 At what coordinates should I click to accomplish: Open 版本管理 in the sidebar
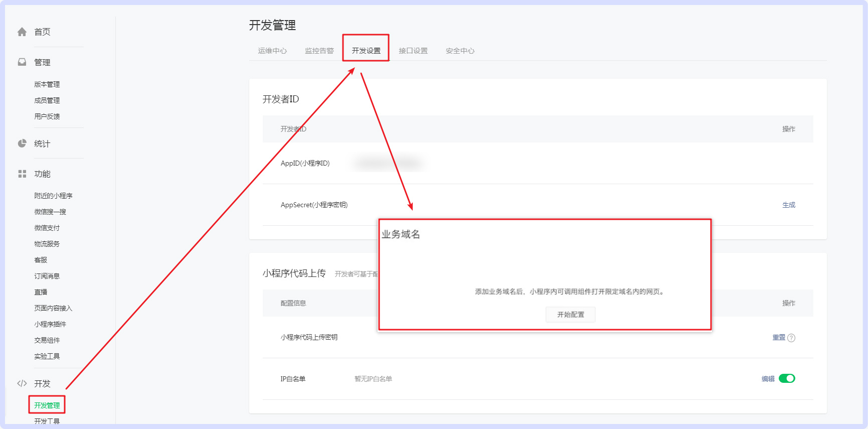click(47, 84)
